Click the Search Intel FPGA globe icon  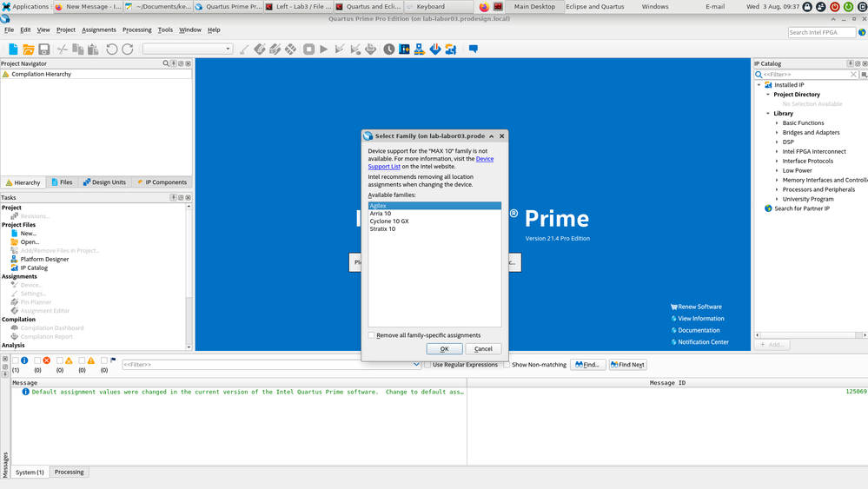point(863,33)
